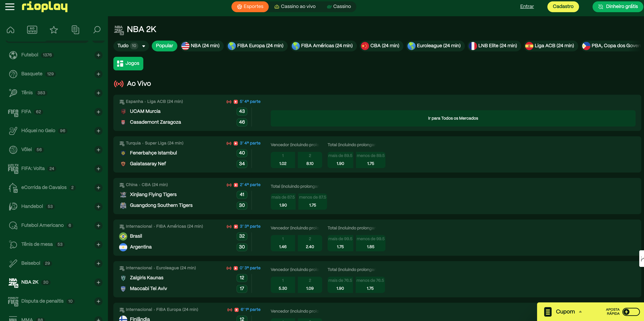
Task: Select the FIFA: Volta icon
Action: click(13, 169)
